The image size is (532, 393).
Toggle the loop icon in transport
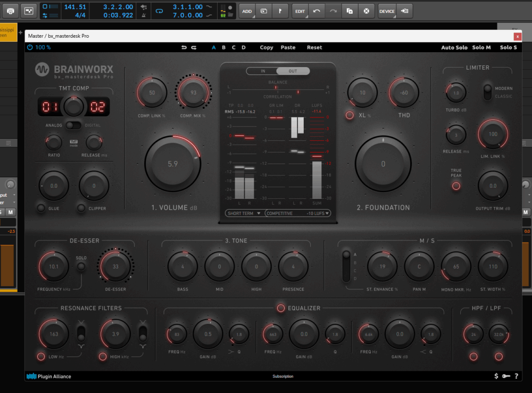click(159, 11)
